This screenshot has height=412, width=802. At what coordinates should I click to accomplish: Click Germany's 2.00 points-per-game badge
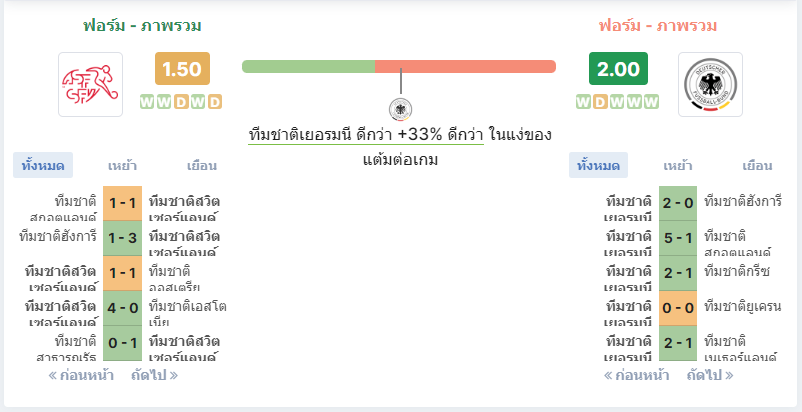tap(618, 68)
